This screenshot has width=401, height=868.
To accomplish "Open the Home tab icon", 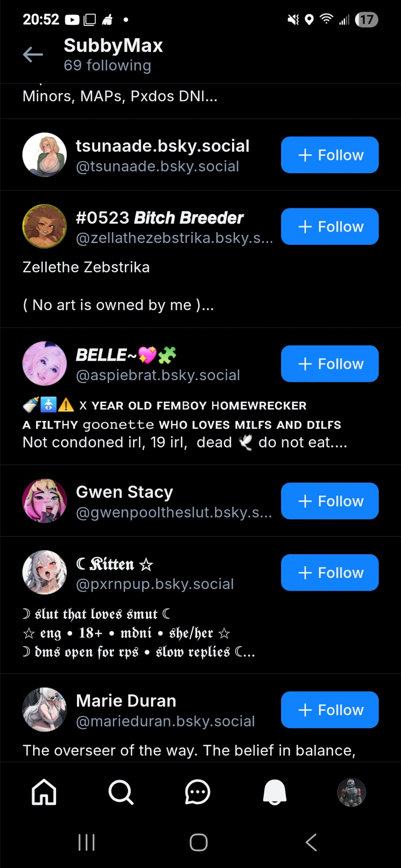I will (44, 792).
